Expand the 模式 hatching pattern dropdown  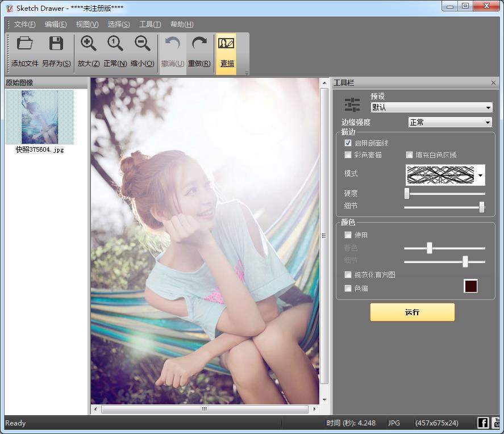[480, 176]
